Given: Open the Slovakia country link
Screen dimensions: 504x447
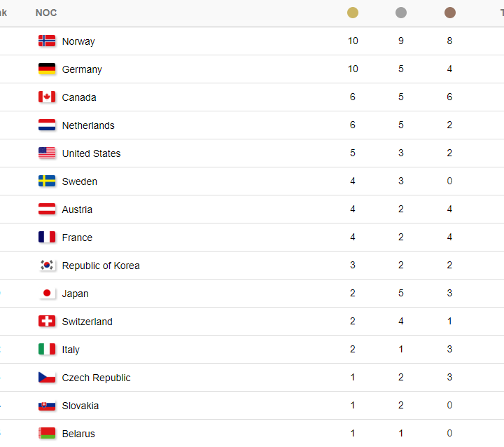Looking at the screenshot, I should (80, 406).
